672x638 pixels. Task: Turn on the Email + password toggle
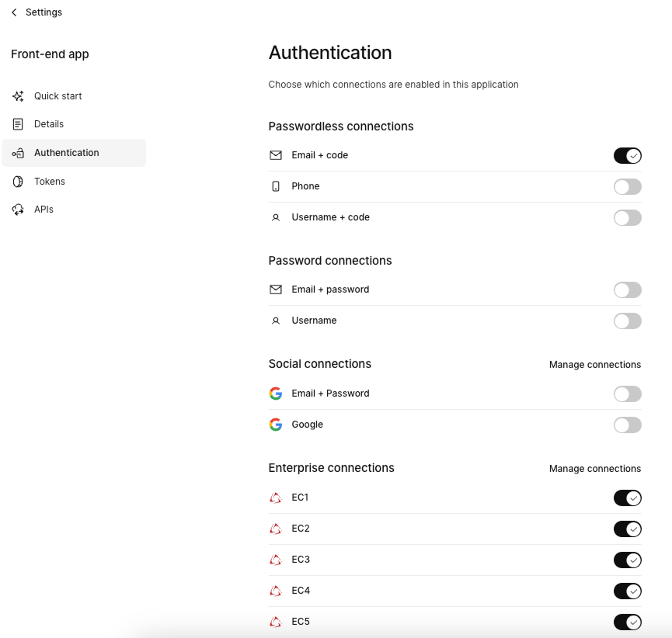[x=627, y=290]
